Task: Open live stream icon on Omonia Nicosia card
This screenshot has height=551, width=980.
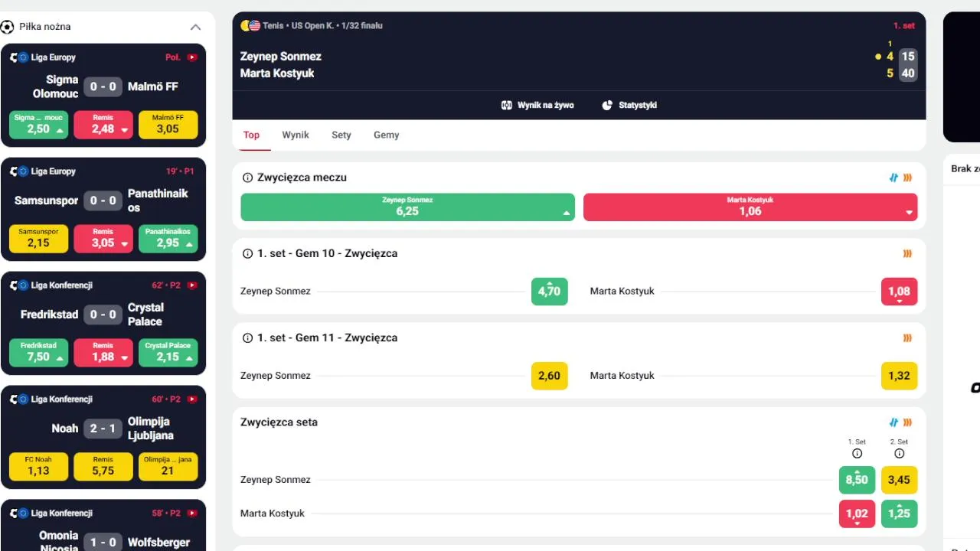Action: click(x=192, y=514)
